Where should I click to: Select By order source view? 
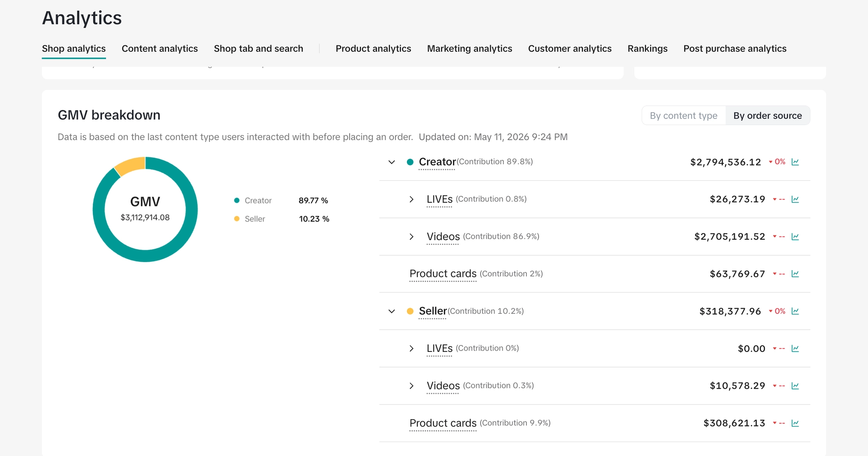point(768,116)
